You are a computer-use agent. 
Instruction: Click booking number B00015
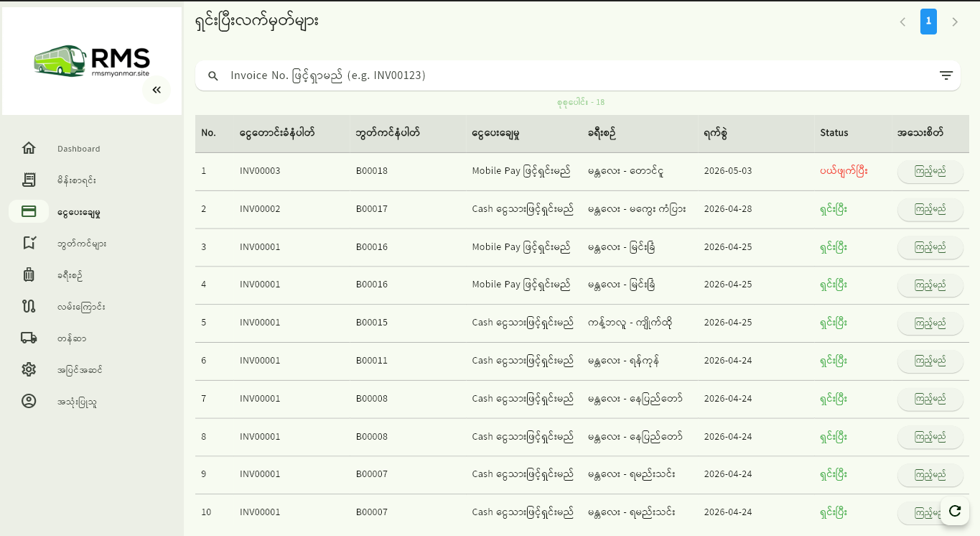point(372,323)
